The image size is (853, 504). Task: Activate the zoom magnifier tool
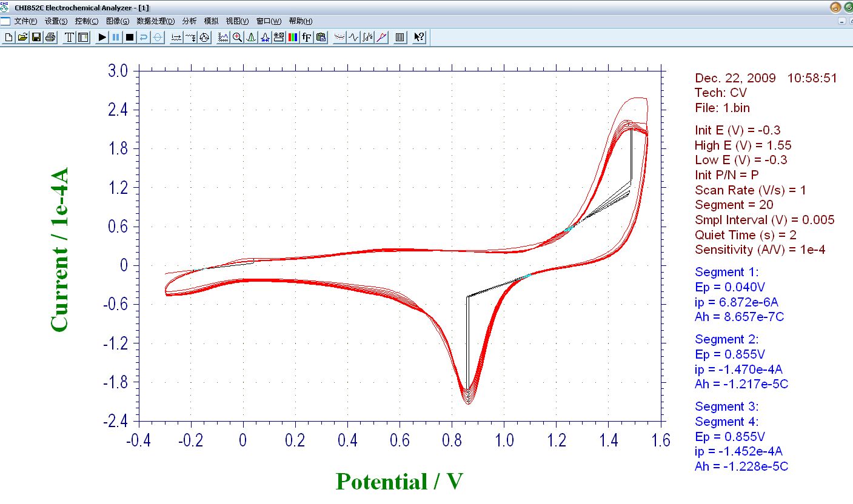tap(237, 38)
